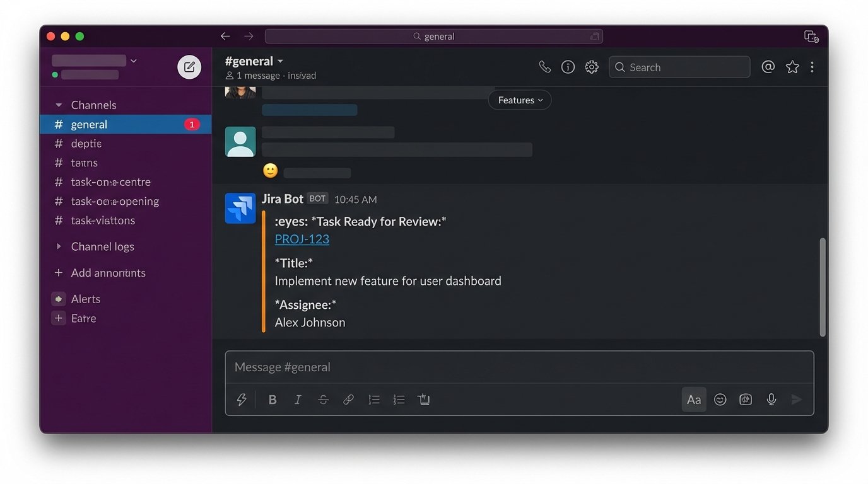The height and width of the screenshot is (484, 868).
Task: Select the task-viattons channel
Action: pyautogui.click(x=103, y=221)
